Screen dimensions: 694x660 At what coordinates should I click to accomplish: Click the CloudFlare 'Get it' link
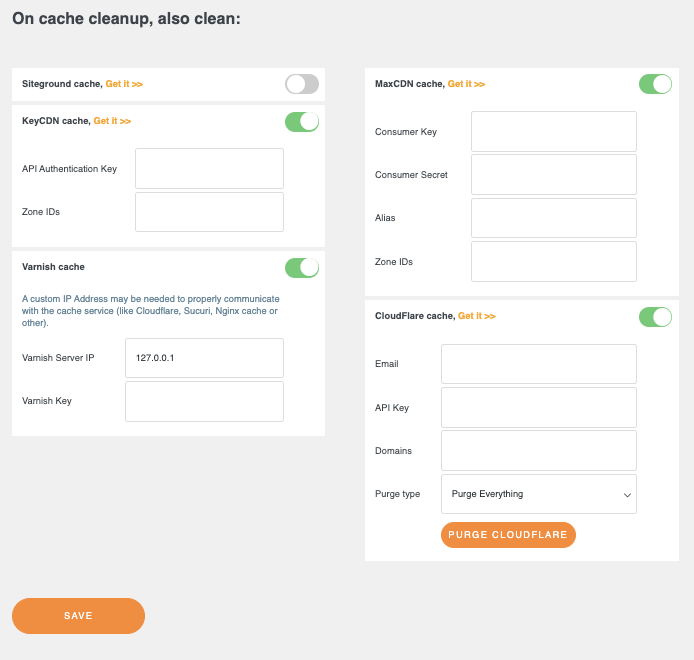[476, 316]
